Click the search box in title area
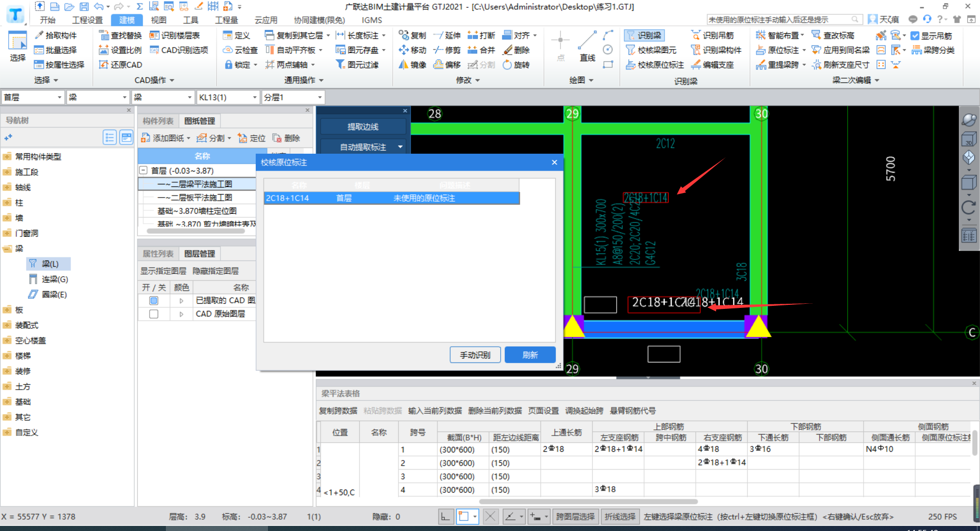The height and width of the screenshot is (531, 980). [784, 19]
